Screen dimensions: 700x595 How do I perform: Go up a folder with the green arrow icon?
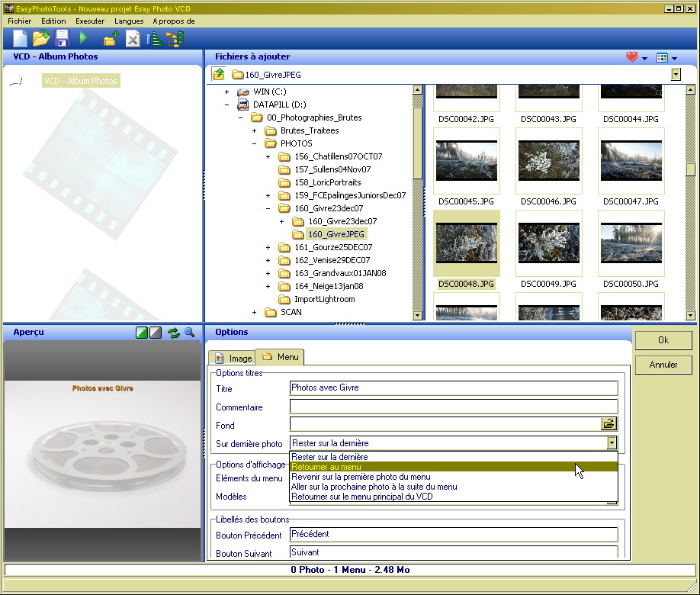coord(219,74)
